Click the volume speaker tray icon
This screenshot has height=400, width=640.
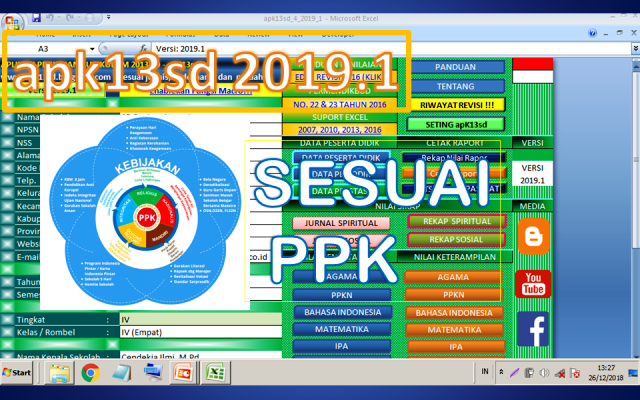pos(544,373)
